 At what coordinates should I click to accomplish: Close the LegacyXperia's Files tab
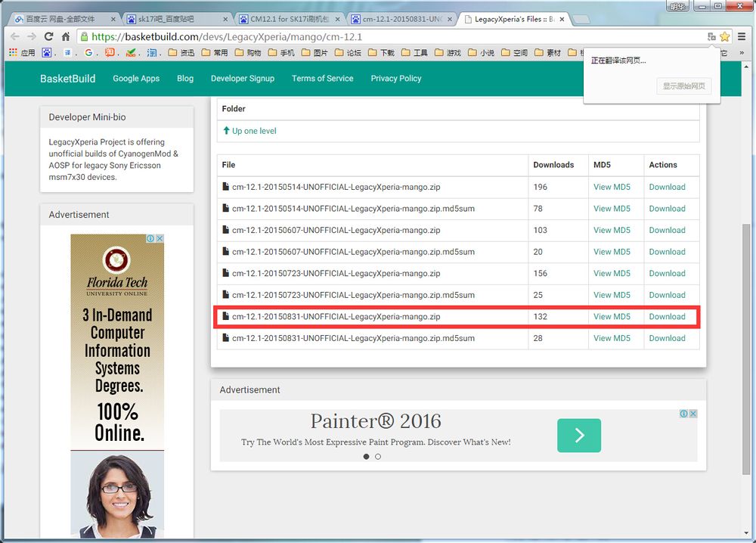pos(562,20)
